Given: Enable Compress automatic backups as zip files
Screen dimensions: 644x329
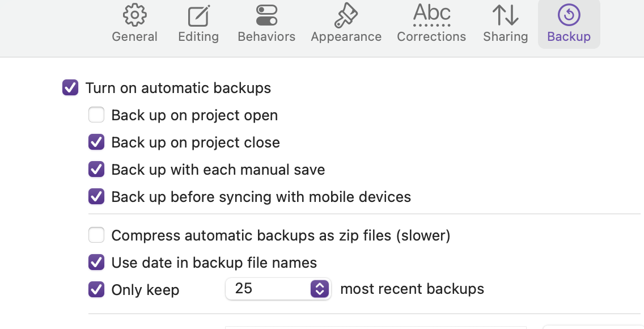Looking at the screenshot, I should point(96,235).
